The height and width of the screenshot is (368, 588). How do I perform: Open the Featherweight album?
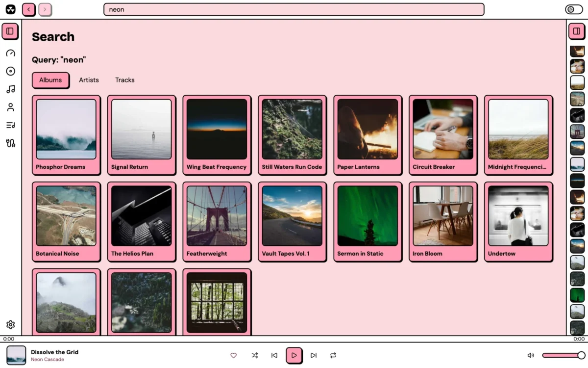point(217,222)
